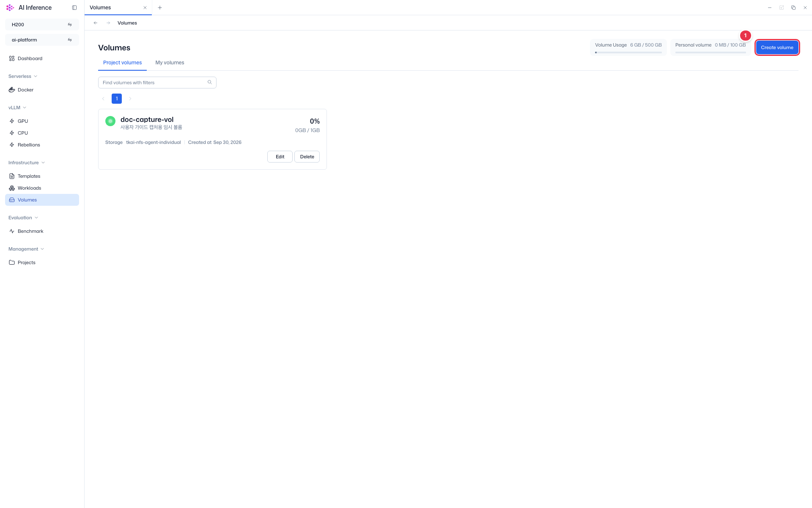Screen dimensions: 812x508
Task: Open a new tab with plus icon
Action: [160, 8]
